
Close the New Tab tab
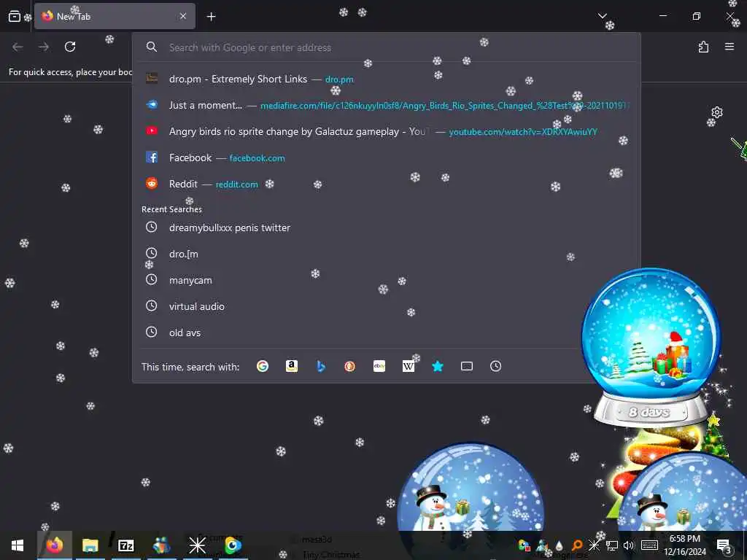[x=183, y=16]
